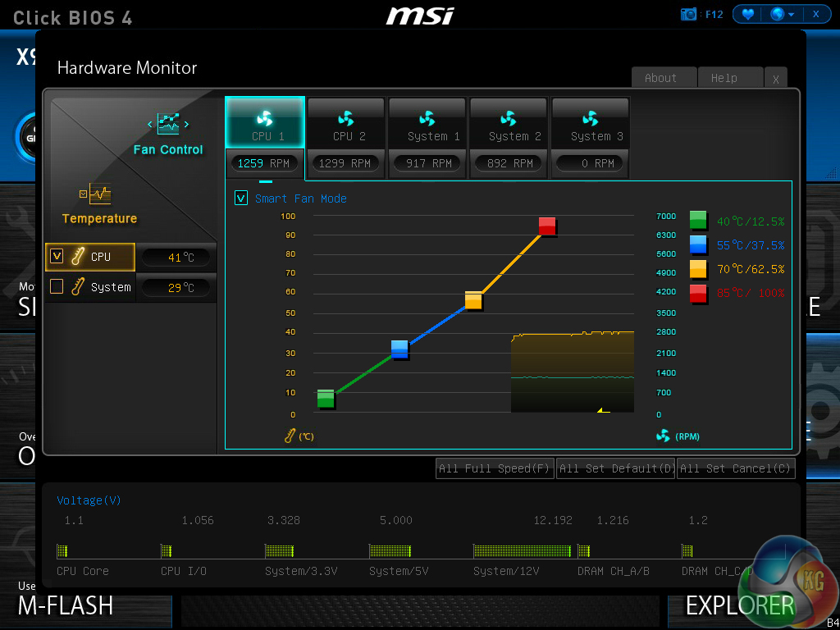840x630 pixels.
Task: Click the CPU Core voltage bar
Action: (62, 550)
